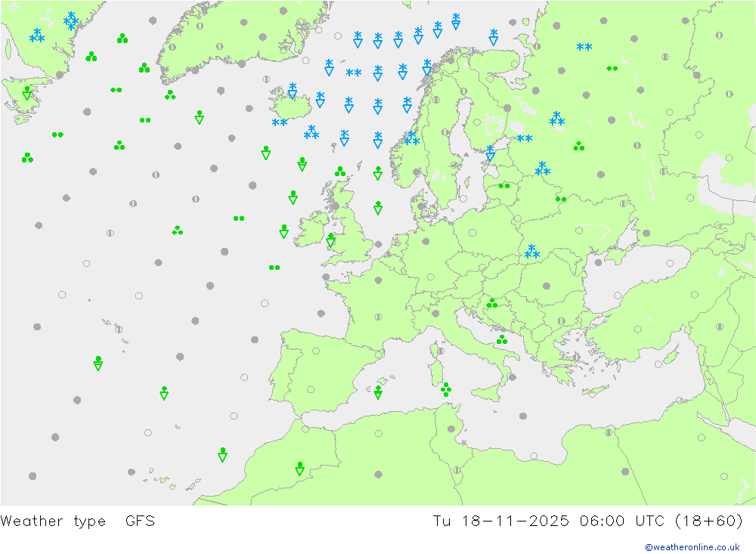Select the two-dot light rain symbol over Lithuania
Screen dimensions: 756x554
(x=504, y=186)
